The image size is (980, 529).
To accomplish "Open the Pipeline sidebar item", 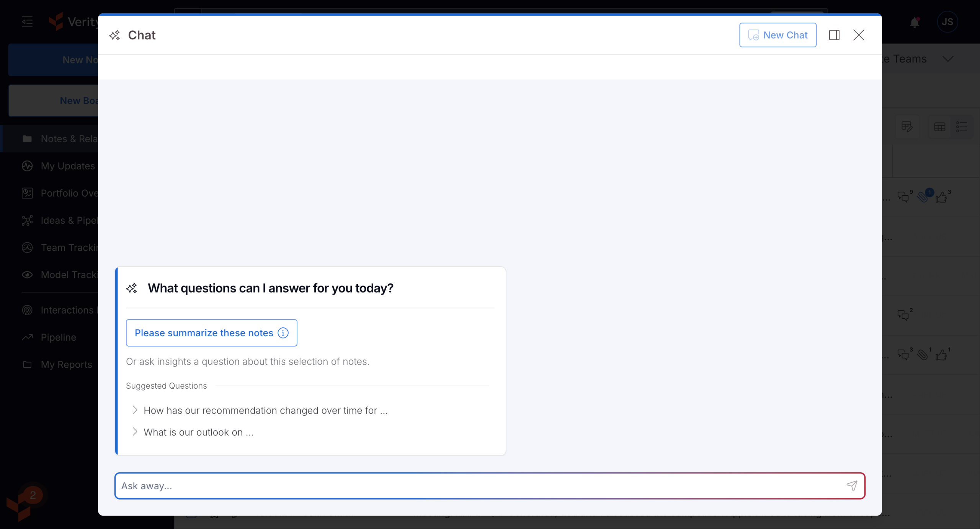I will click(58, 337).
